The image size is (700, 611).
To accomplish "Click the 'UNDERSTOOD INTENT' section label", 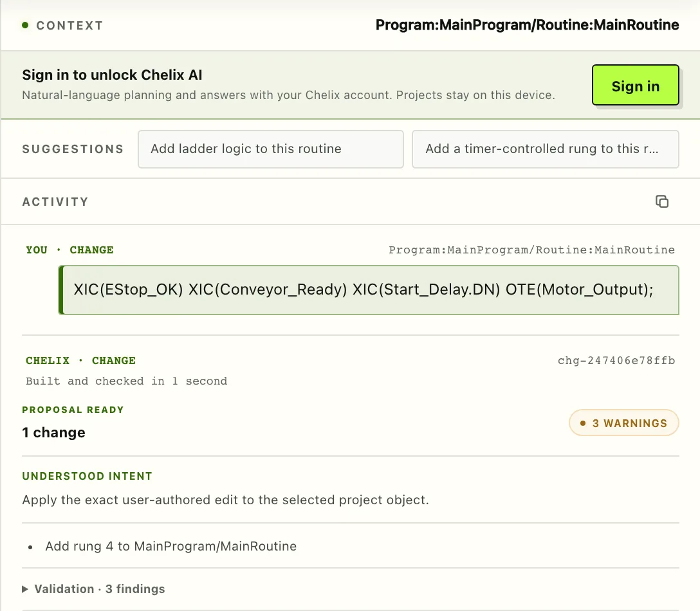I will pyautogui.click(x=87, y=476).
